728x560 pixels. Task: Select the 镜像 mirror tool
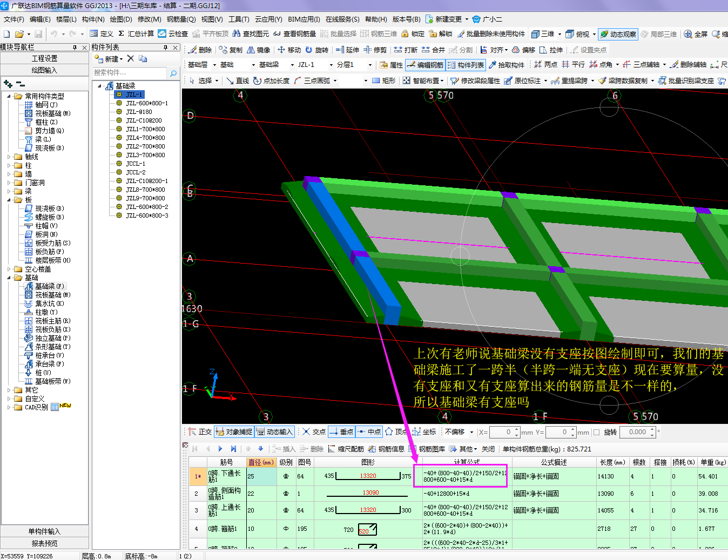pos(258,50)
